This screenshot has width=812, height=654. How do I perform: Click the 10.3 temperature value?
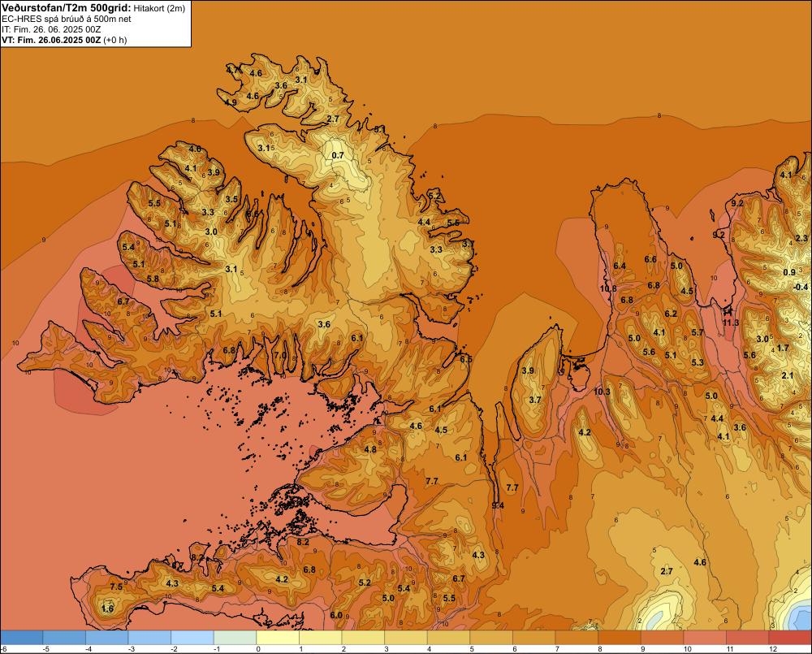602,392
